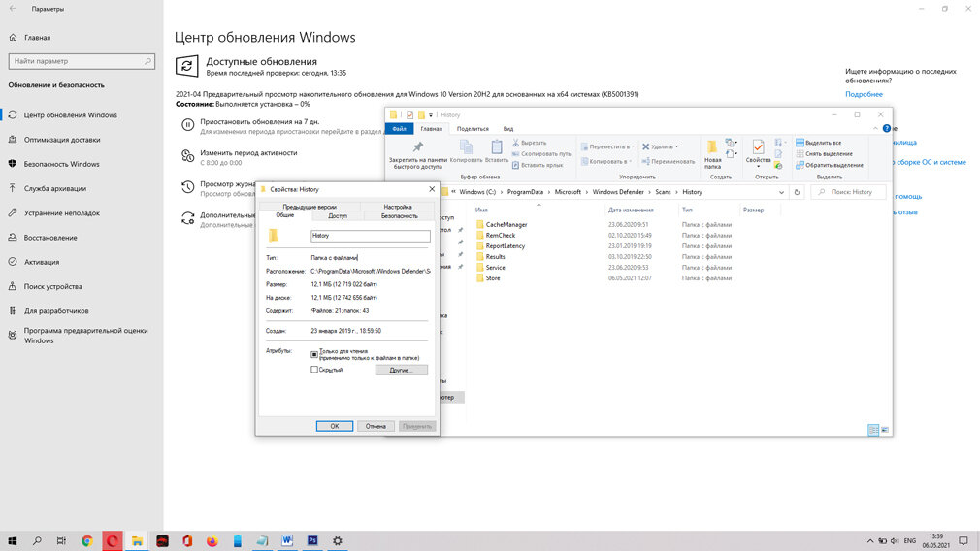
Task: Click Поиск: History search box in Explorer
Action: click(849, 192)
